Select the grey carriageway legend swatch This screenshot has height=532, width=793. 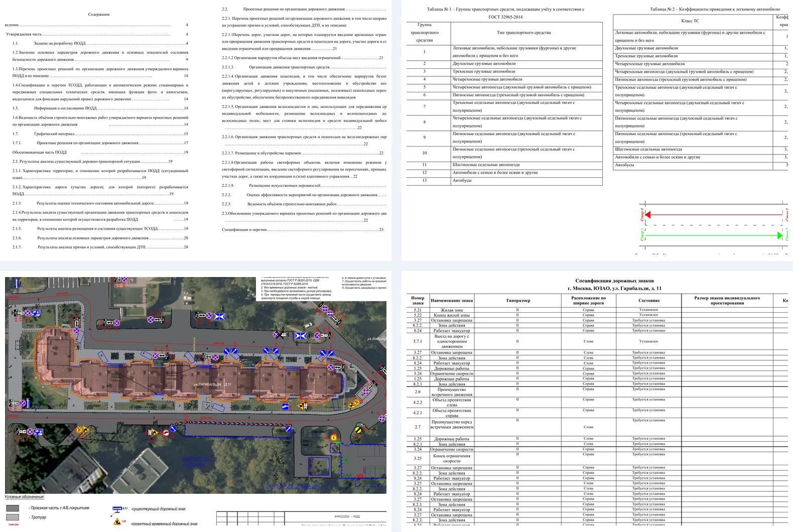coord(13,508)
